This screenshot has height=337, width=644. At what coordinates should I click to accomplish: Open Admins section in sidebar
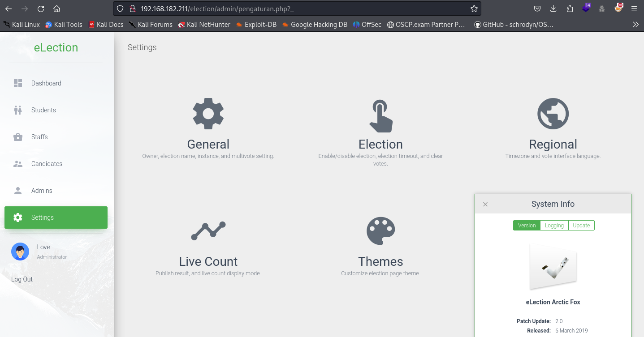click(42, 191)
